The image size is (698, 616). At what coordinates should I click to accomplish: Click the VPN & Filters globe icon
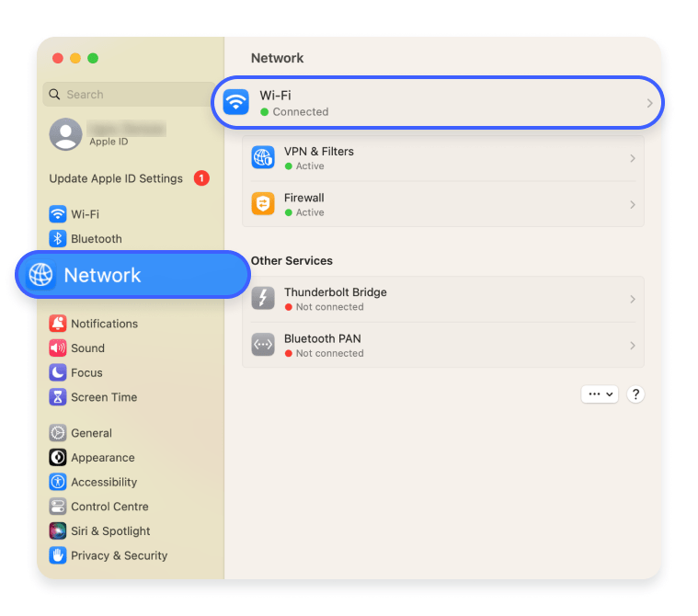[263, 157]
